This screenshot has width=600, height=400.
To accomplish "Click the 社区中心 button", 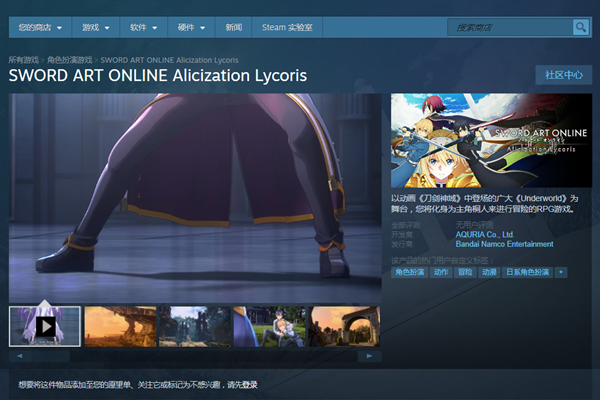I will [564, 75].
